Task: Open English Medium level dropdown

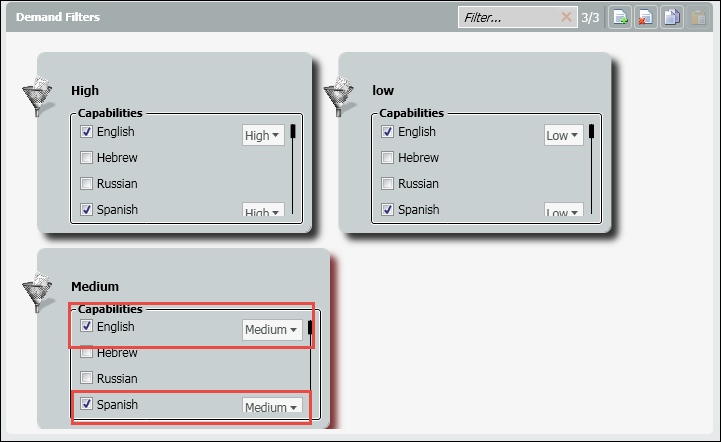Action: tap(272, 330)
